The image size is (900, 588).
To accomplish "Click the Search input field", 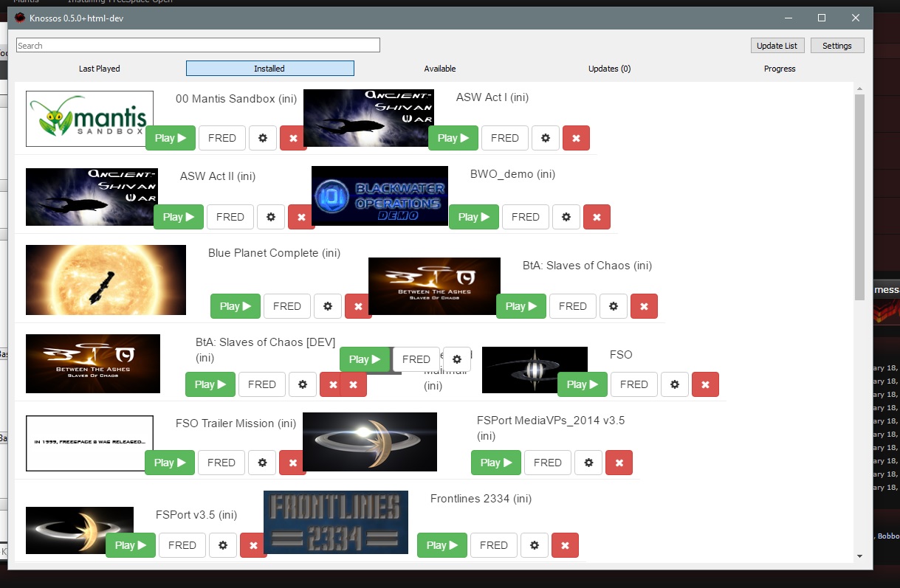I will 198,46.
